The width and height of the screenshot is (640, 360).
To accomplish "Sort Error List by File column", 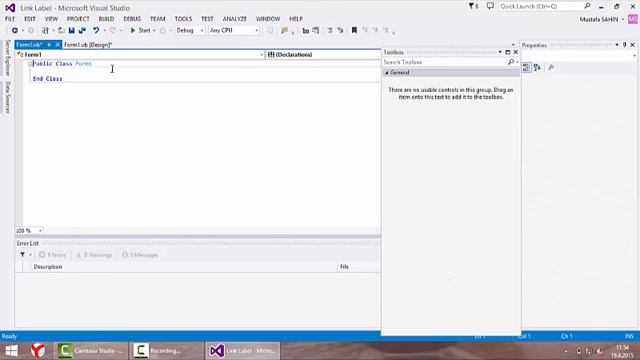I will point(344,267).
